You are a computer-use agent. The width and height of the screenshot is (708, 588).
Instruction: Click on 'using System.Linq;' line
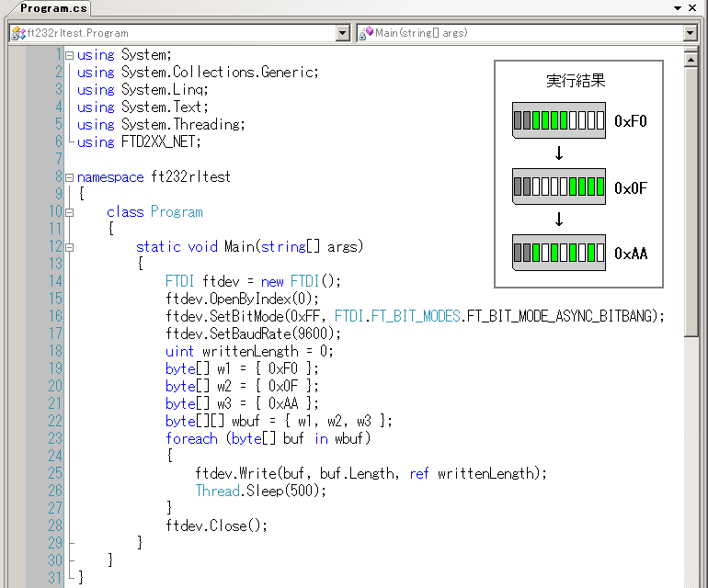point(143,90)
